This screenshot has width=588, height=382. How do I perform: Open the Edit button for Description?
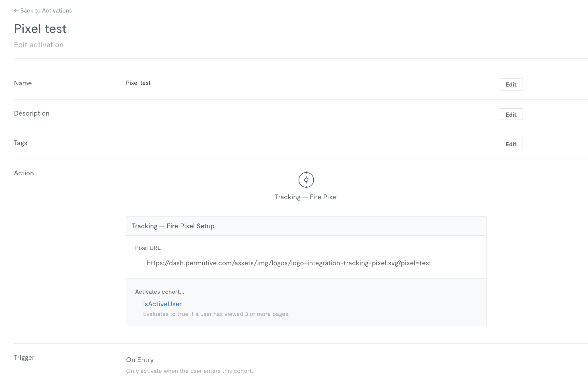(x=511, y=114)
